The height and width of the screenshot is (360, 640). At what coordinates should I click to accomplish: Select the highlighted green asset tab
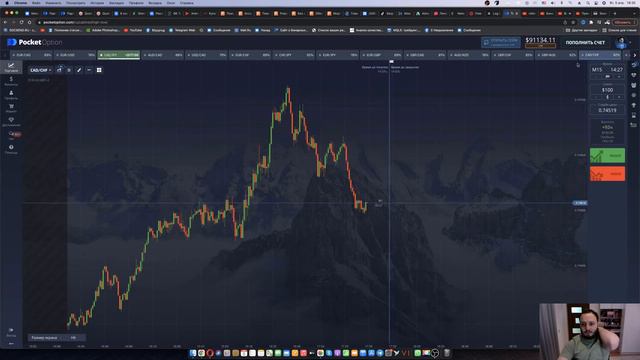pyautogui.click(x=119, y=55)
